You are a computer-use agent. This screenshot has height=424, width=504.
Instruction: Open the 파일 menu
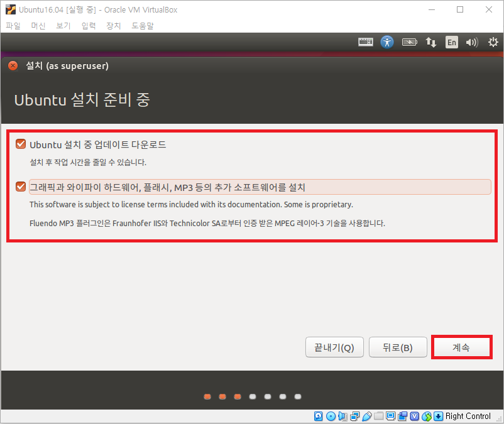coord(13,26)
